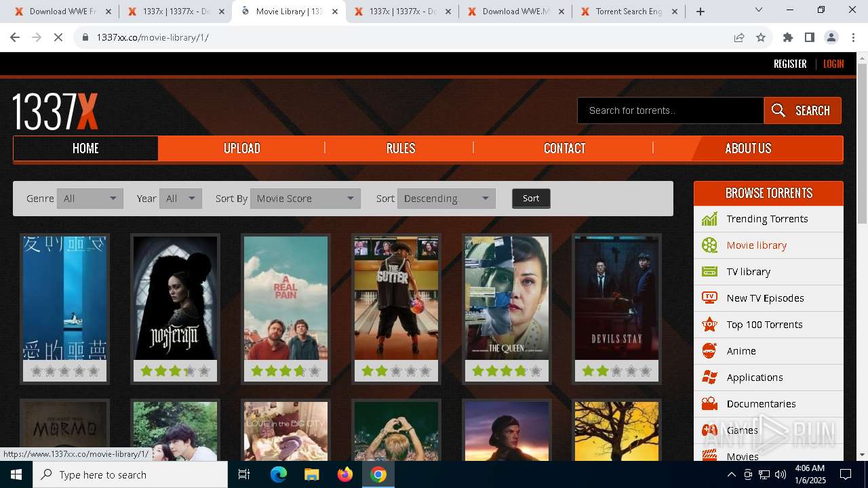The height and width of the screenshot is (488, 868).
Task: Click the REGISTER link
Action: (790, 64)
